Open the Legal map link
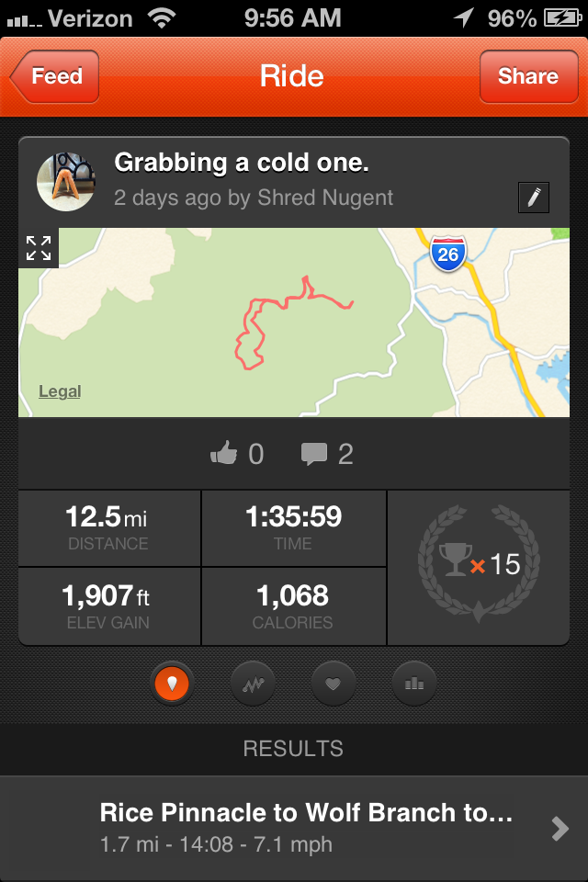This screenshot has height=882, width=588. click(x=60, y=391)
